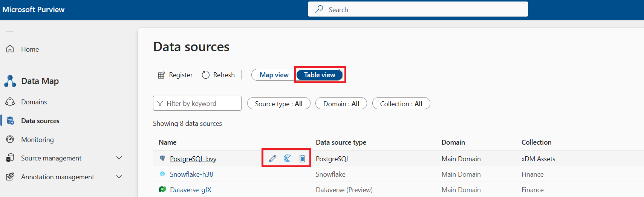Refresh the data sources list
The width and height of the screenshot is (644, 197).
(x=218, y=75)
